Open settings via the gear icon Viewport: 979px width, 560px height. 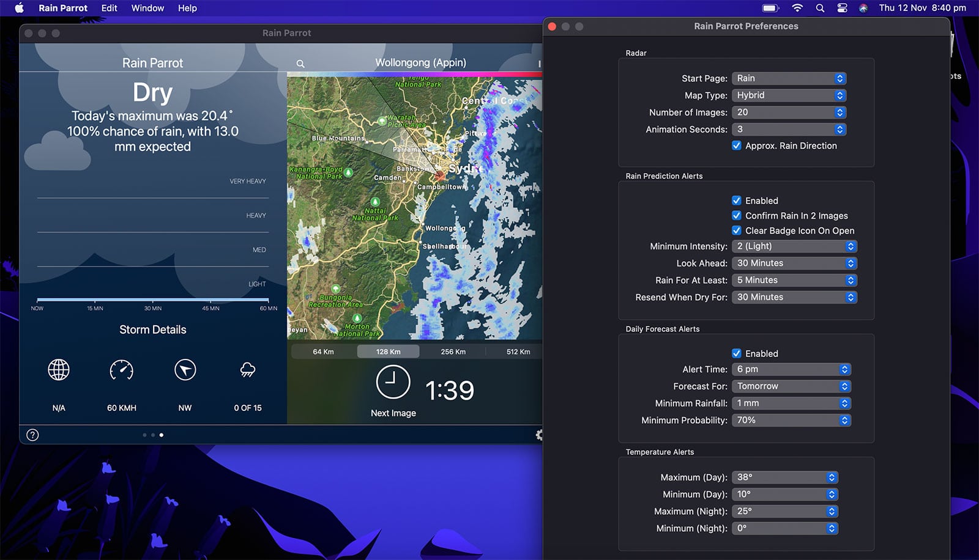click(538, 435)
